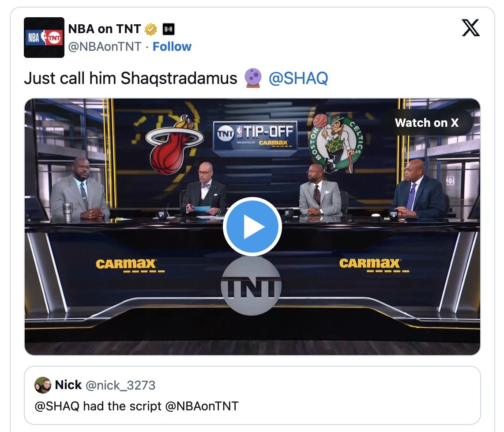504x432 pixels.
Task: Click the gold verified badge
Action: pos(150,29)
